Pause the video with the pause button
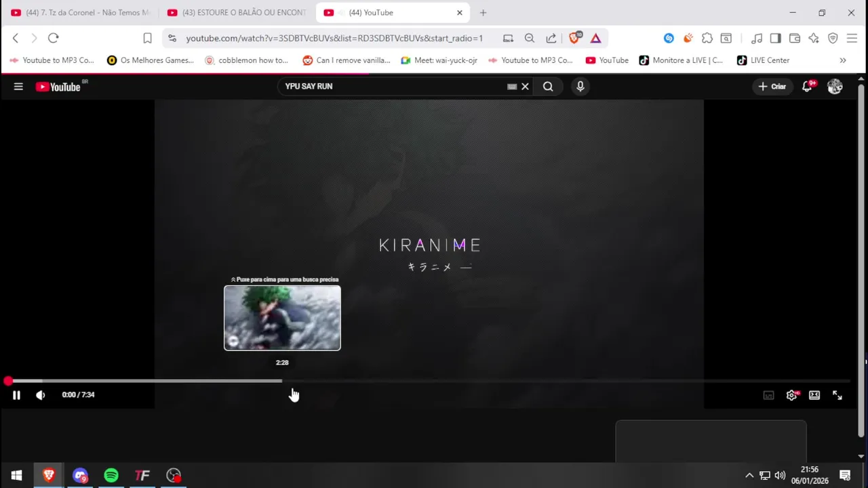 click(16, 395)
